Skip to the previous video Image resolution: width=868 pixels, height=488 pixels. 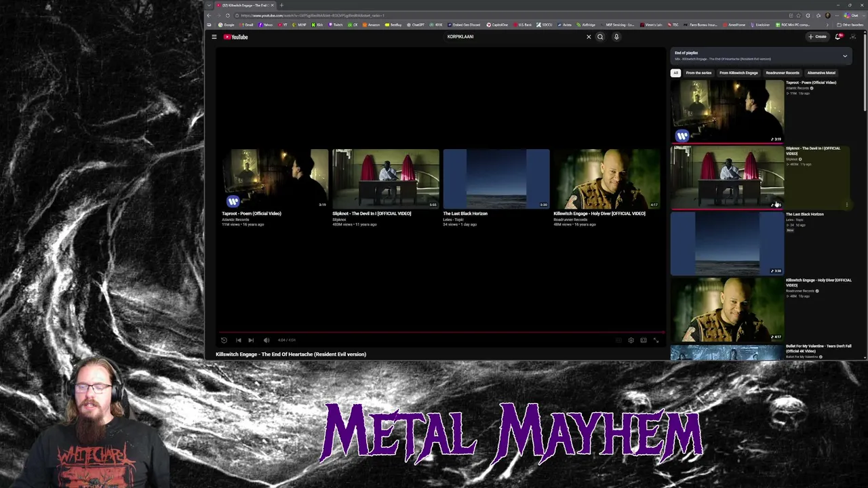click(x=238, y=340)
